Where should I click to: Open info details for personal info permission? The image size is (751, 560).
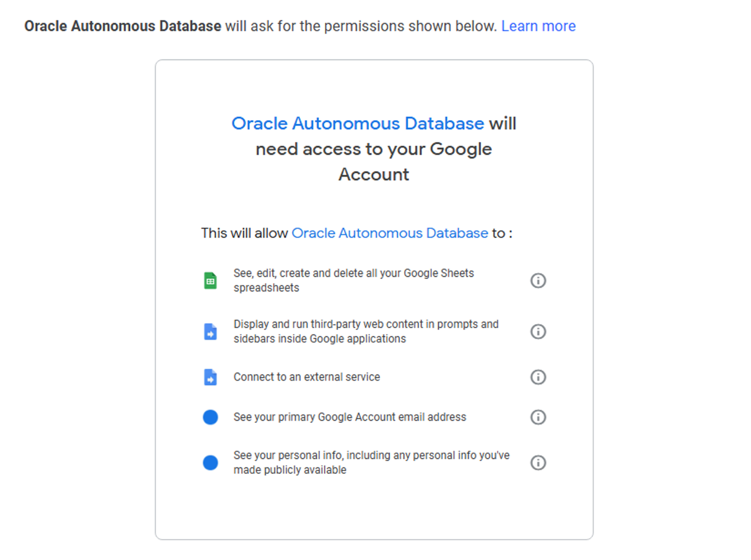[538, 462]
